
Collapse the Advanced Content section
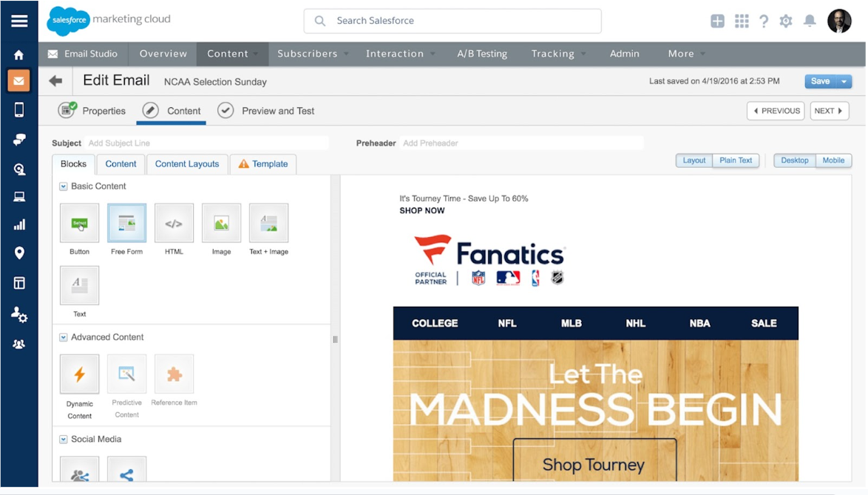click(x=63, y=337)
